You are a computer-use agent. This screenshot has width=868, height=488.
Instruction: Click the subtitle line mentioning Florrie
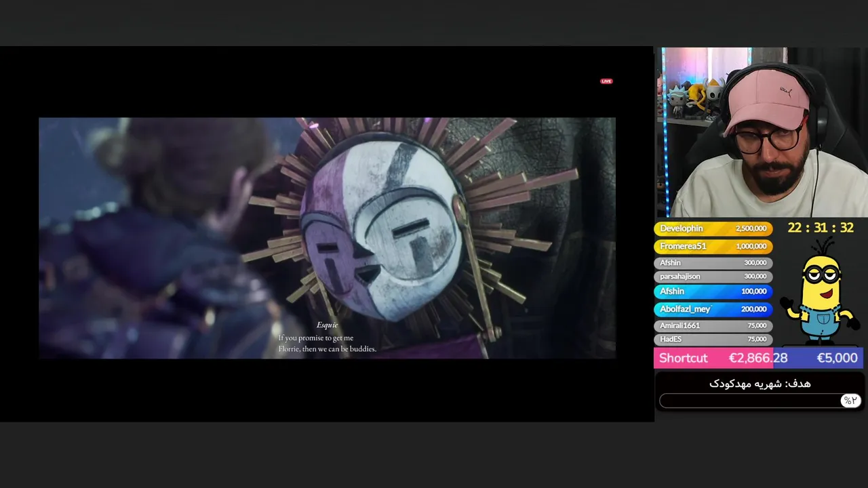coord(327,349)
